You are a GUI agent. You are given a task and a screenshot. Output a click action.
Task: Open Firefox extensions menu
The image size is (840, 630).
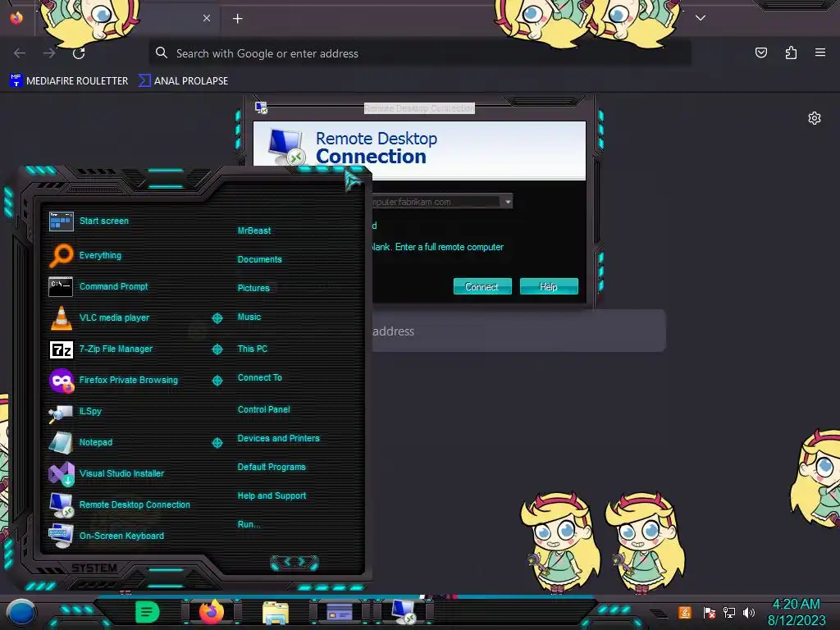[791, 52]
